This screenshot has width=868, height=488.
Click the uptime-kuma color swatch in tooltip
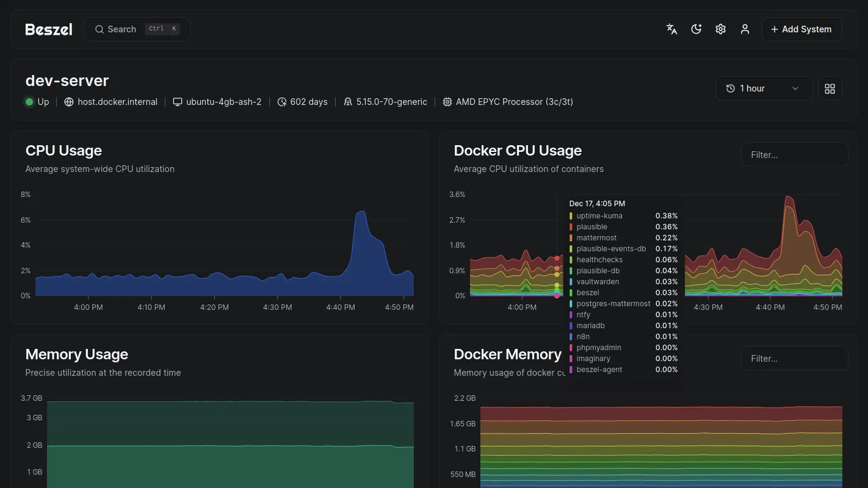571,216
